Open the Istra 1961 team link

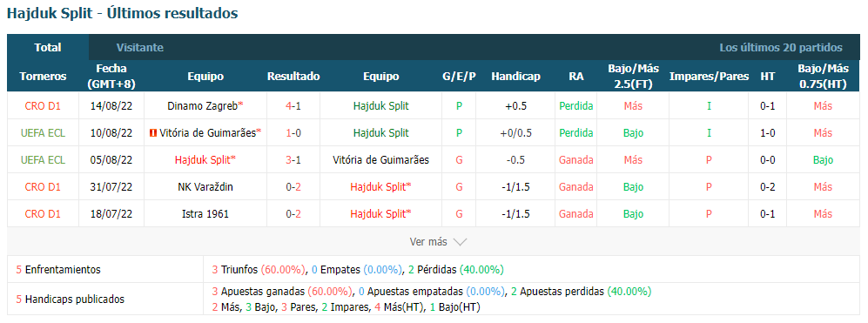(205, 214)
